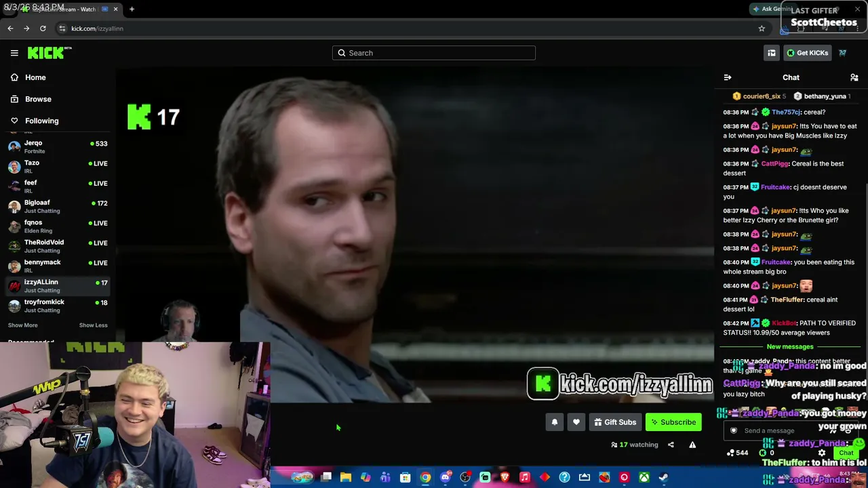Jump to New messages in chat
This screenshot has width=868, height=488.
[x=790, y=347]
